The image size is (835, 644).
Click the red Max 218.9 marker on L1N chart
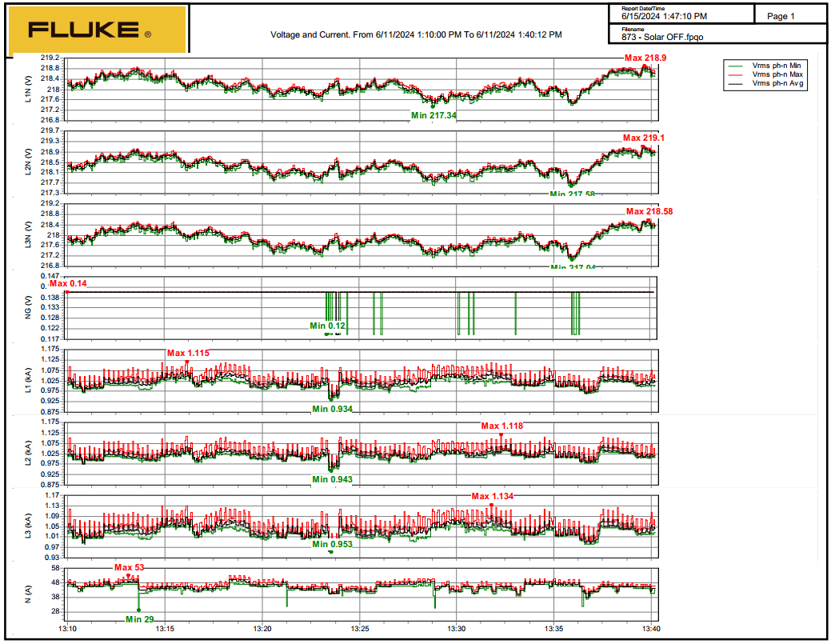[x=645, y=58]
